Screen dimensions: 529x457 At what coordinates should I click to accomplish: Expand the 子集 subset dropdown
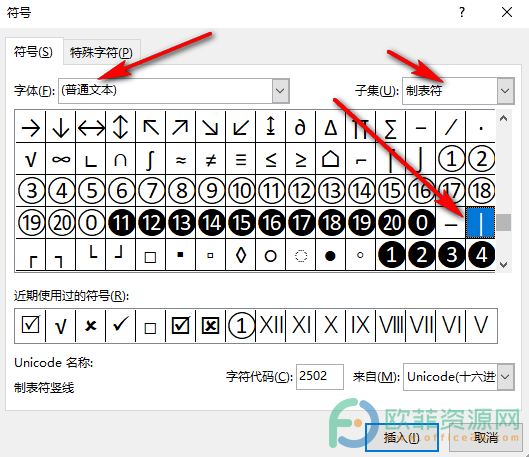coord(505,90)
